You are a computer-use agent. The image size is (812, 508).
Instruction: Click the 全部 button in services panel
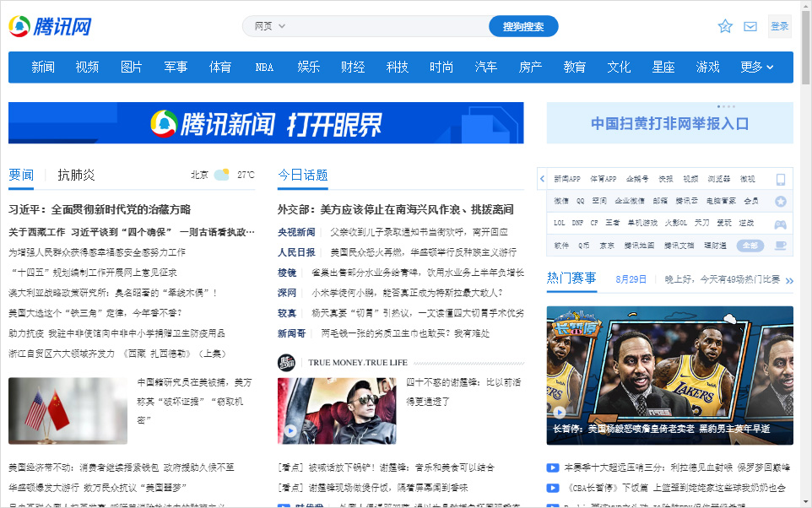coord(750,246)
